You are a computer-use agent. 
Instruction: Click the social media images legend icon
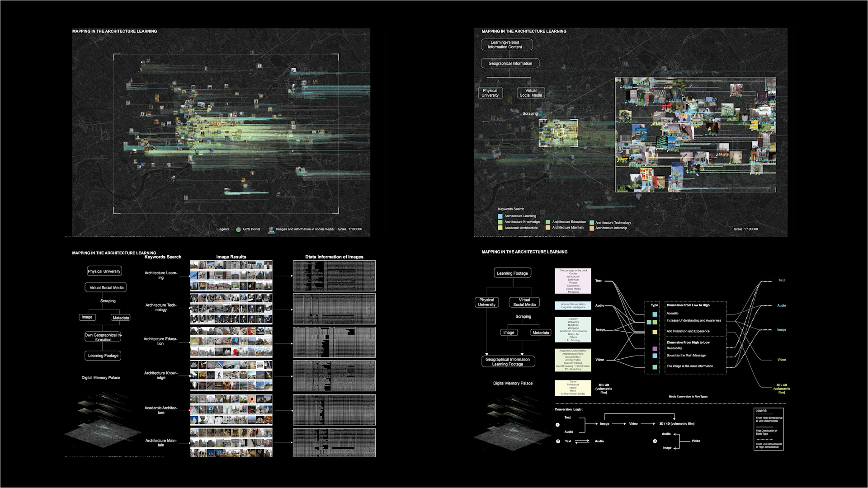[x=271, y=230]
